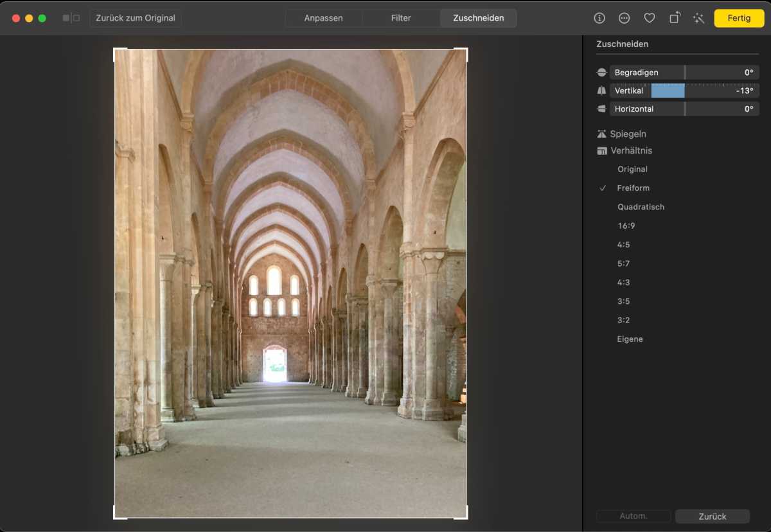Click the Vertikal perspective icon
The width and height of the screenshot is (771, 532).
point(601,91)
